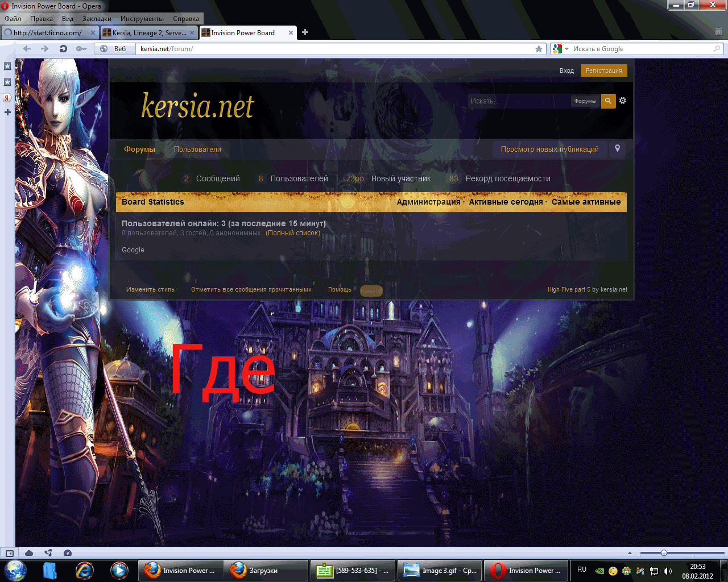Screen dimensions: 728x582
Task: Open the Инструменты menu
Action: [142, 19]
